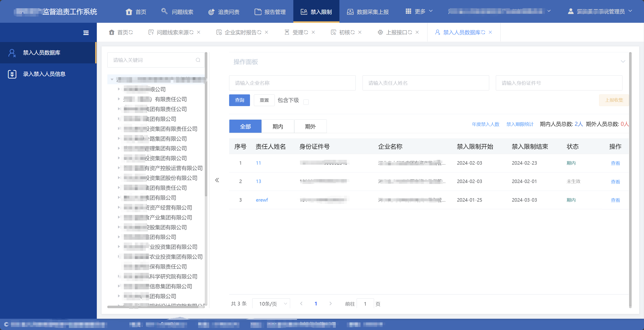
Task: Expand the 科学研究院有限公司 tree node
Action: (x=119, y=276)
